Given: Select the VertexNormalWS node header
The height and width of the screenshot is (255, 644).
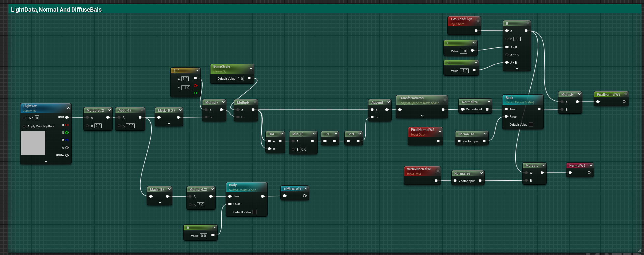Looking at the screenshot, I should [420, 169].
